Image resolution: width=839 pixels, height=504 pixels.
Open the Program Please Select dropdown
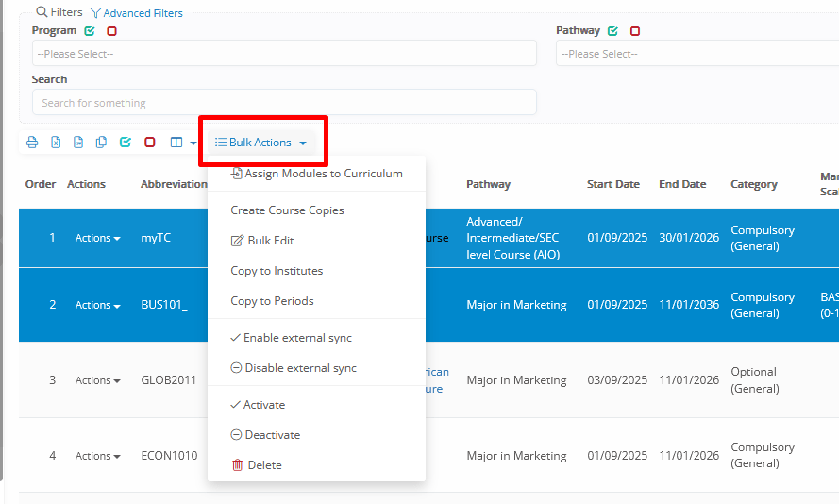pos(284,54)
